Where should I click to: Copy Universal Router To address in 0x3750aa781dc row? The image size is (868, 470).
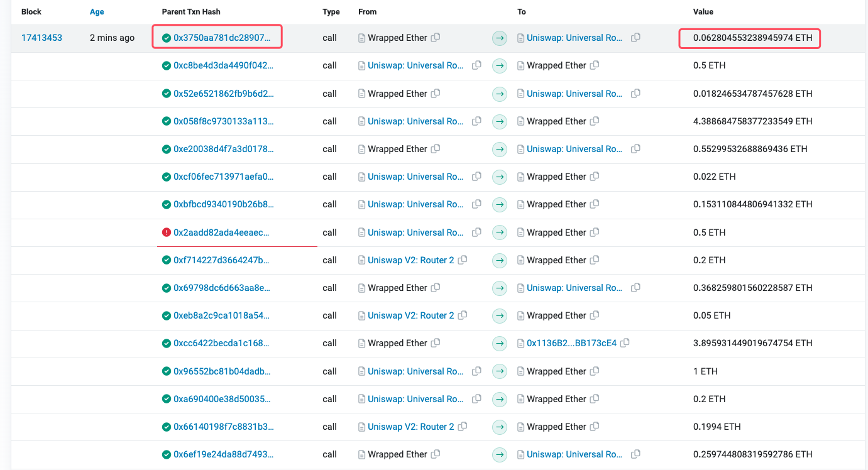(x=635, y=38)
